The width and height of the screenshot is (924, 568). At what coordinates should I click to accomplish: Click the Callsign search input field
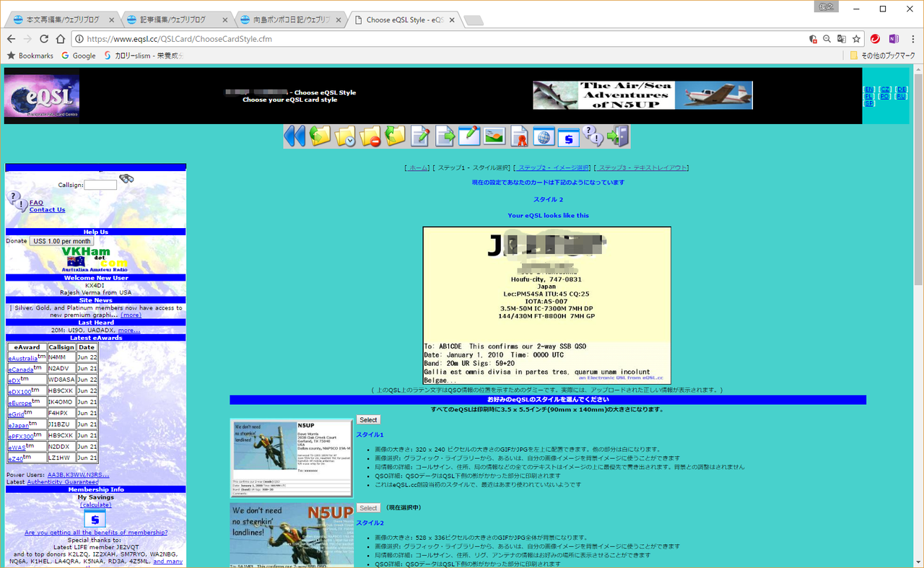pyautogui.click(x=100, y=185)
